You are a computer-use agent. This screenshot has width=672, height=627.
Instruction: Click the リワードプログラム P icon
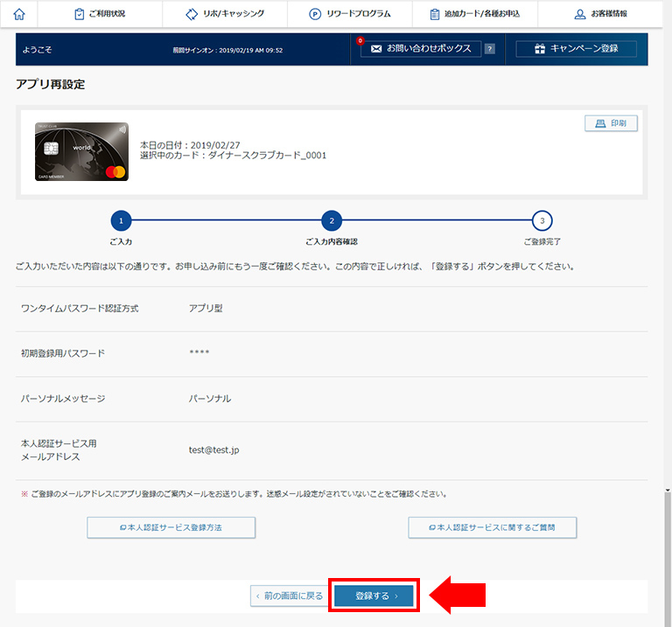pos(315,14)
